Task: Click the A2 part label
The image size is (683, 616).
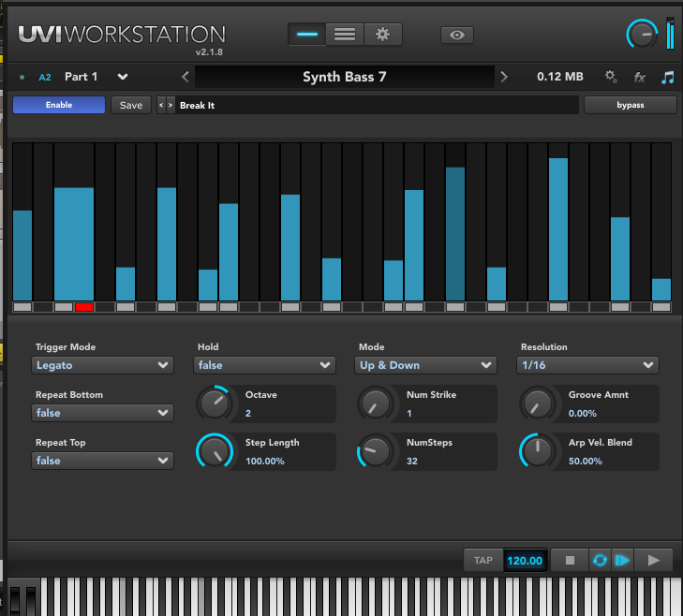Action: tap(45, 78)
